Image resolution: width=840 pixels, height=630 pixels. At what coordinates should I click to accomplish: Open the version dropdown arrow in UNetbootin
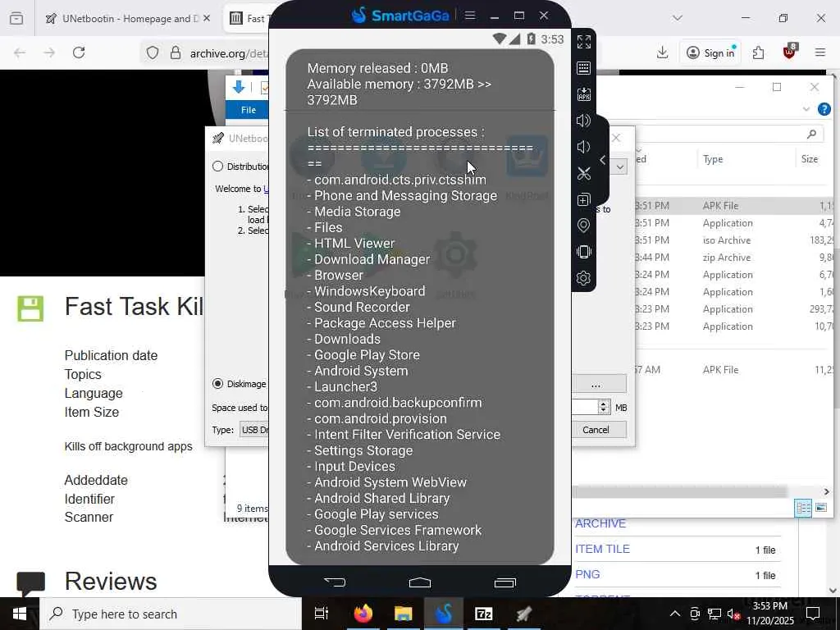click(620, 167)
